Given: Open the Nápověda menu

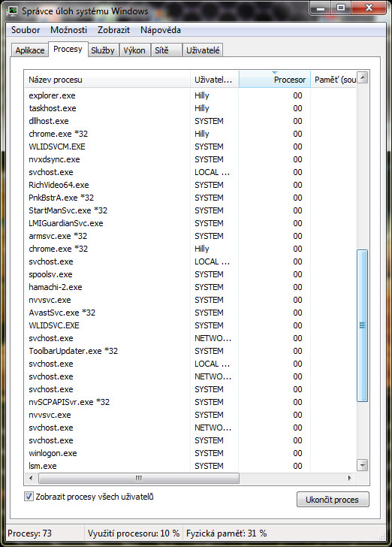Looking at the screenshot, I should [x=161, y=30].
